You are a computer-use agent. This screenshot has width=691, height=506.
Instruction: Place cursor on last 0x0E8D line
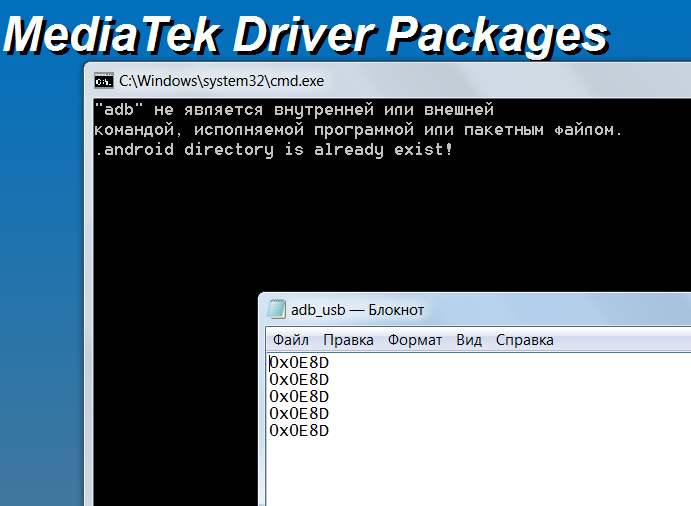[x=299, y=431]
